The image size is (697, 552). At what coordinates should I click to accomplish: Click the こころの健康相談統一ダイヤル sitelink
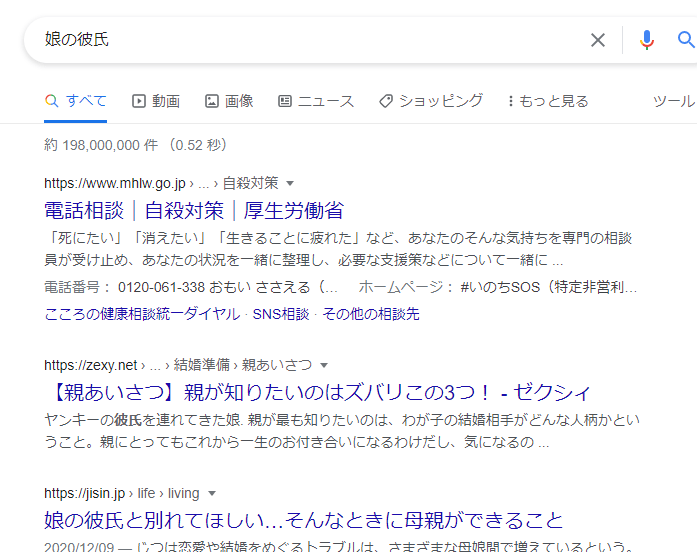pos(142,314)
